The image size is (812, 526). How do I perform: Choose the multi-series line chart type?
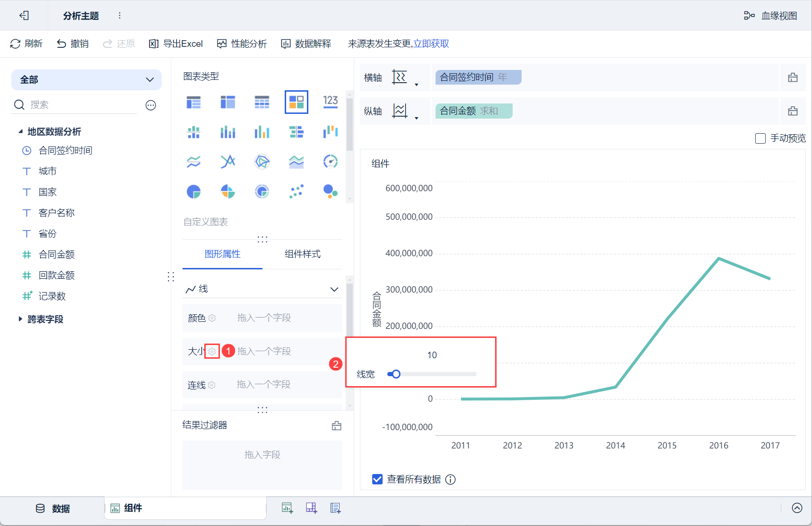click(x=228, y=162)
